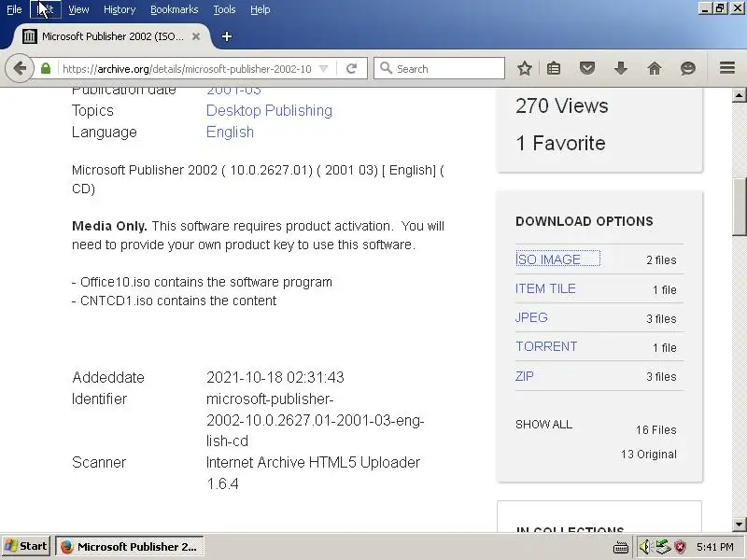Viewport: 747px width, 560px height.
Task: Click the 'Office10.iso contains the software program' line
Action: tap(202, 282)
